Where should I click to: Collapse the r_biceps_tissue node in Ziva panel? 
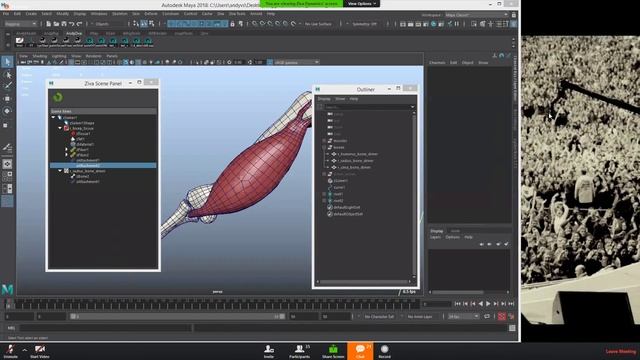point(60,128)
